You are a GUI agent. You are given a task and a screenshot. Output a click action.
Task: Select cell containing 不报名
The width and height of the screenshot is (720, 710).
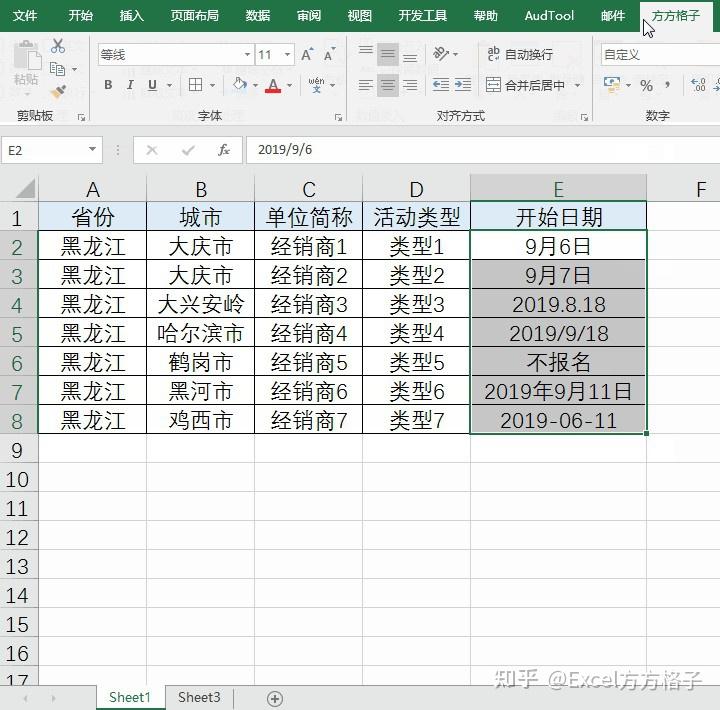pos(558,362)
